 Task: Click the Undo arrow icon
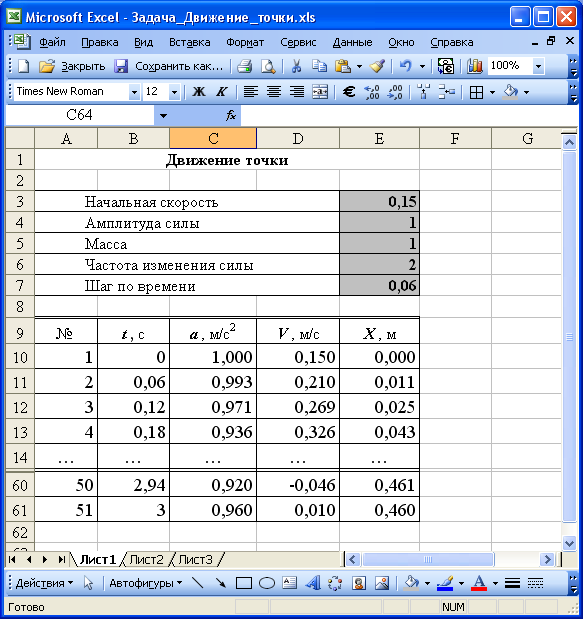pyautogui.click(x=405, y=66)
